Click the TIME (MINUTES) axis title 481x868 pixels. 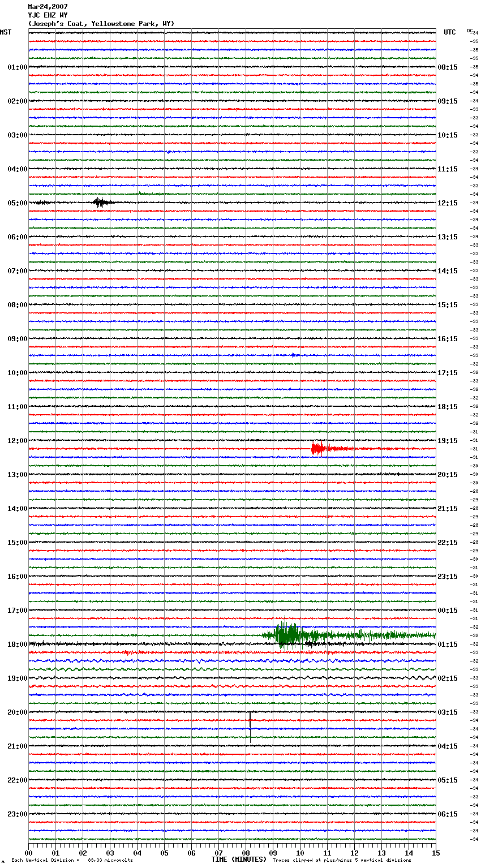pyautogui.click(x=239, y=860)
